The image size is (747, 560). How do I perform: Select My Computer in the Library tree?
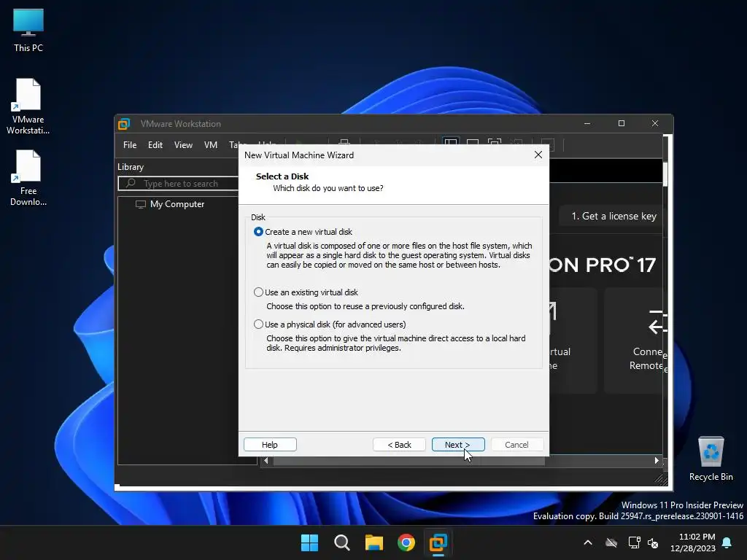170,204
